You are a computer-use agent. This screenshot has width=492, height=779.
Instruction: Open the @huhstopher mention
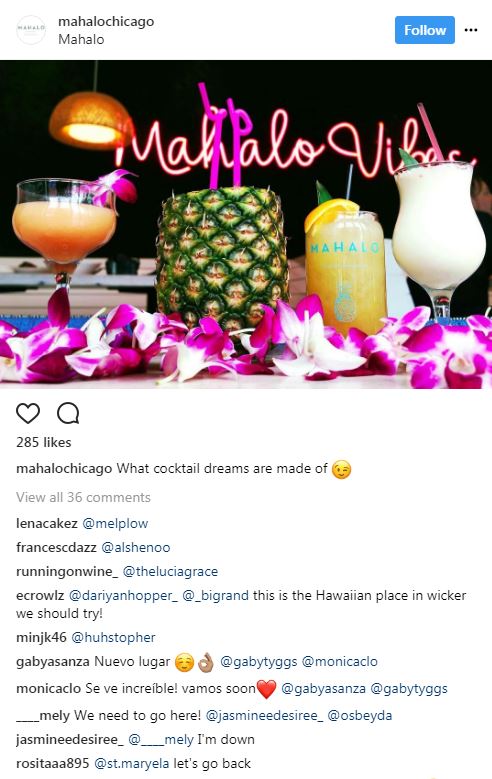coord(113,637)
